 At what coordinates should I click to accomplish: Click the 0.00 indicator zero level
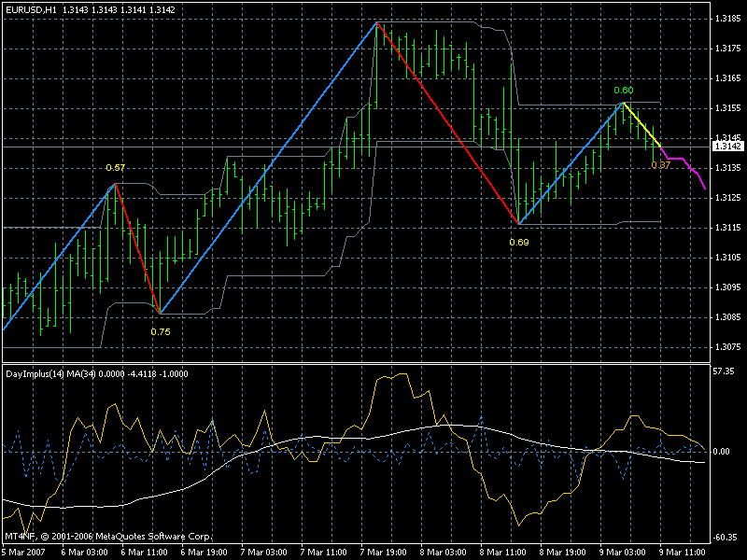coord(722,452)
